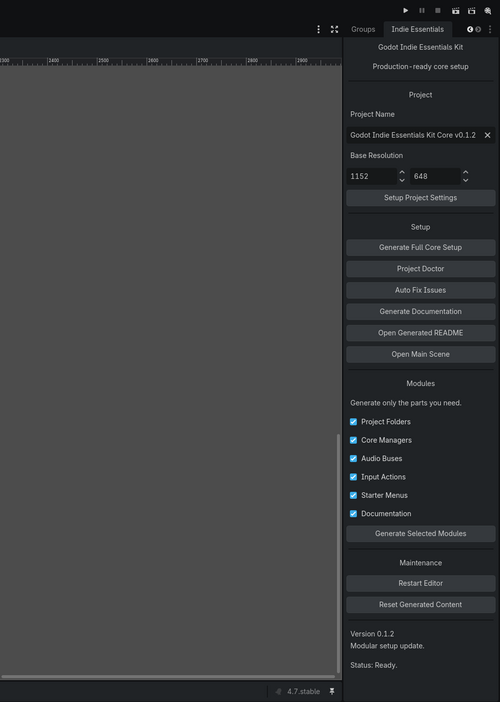Run the Project Doctor

tap(421, 269)
